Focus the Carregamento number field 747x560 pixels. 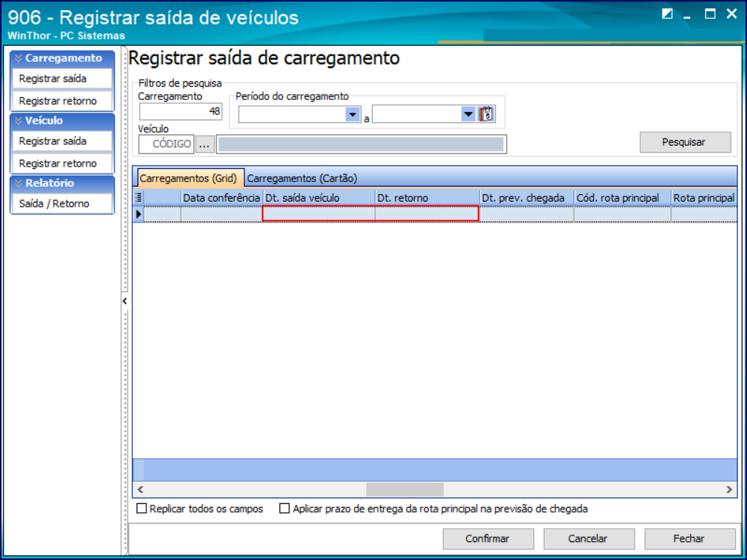tap(181, 111)
